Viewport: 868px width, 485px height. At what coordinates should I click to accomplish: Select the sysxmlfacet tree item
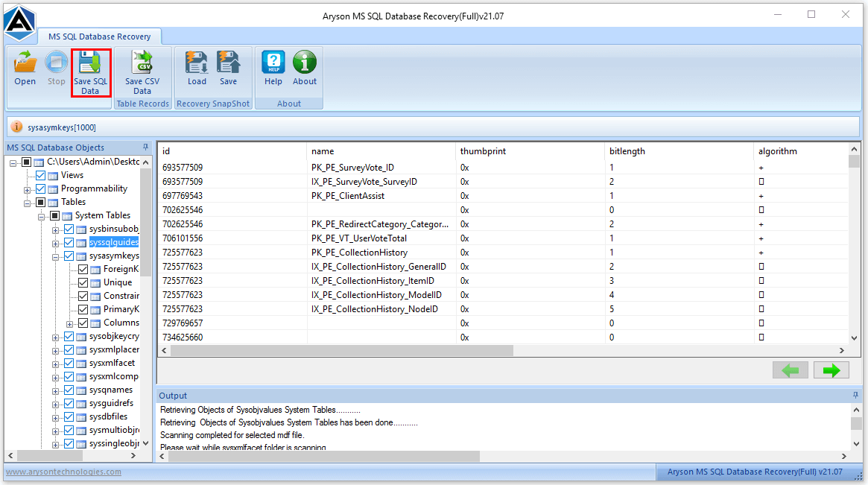(112, 363)
